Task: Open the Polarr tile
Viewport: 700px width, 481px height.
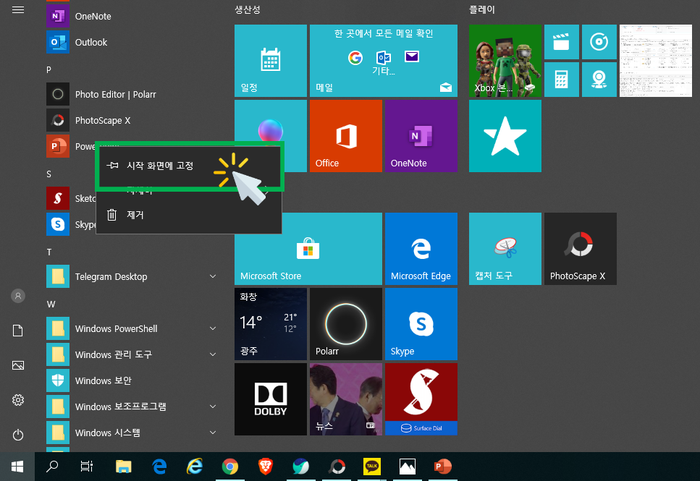Action: coord(346,324)
